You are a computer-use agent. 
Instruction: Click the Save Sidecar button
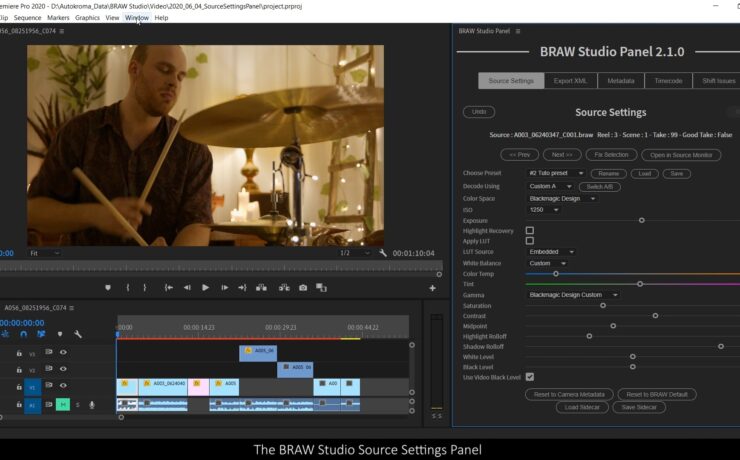[x=639, y=407]
